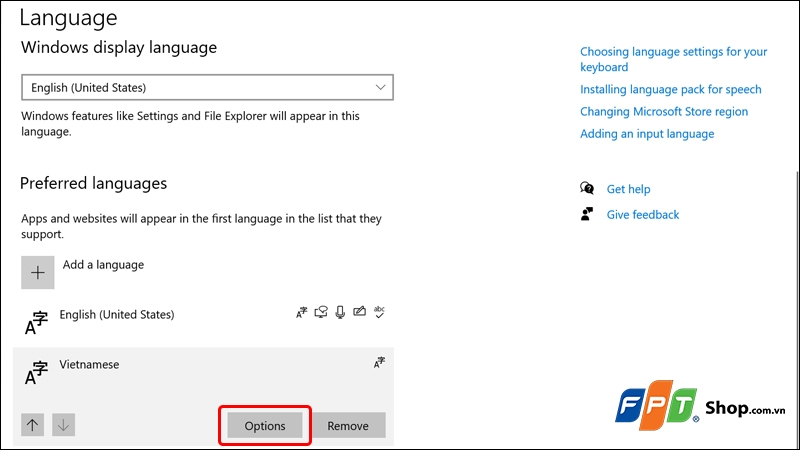Click the handwriting icon for English
Image resolution: width=800 pixels, height=450 pixels.
point(360,312)
